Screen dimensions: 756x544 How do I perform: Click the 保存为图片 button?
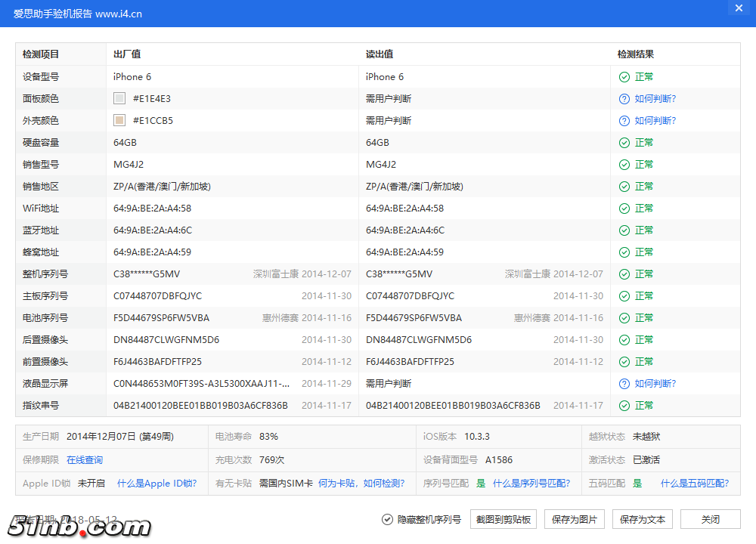(x=575, y=520)
